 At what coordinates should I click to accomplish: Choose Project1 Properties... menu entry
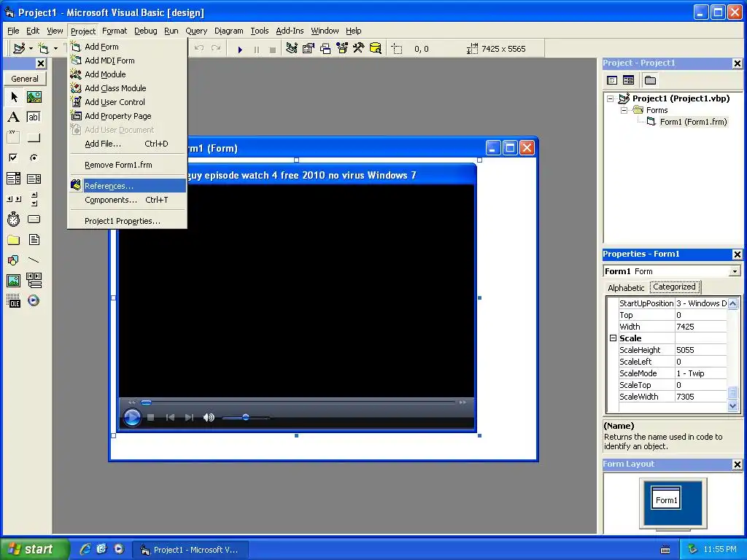point(128,221)
